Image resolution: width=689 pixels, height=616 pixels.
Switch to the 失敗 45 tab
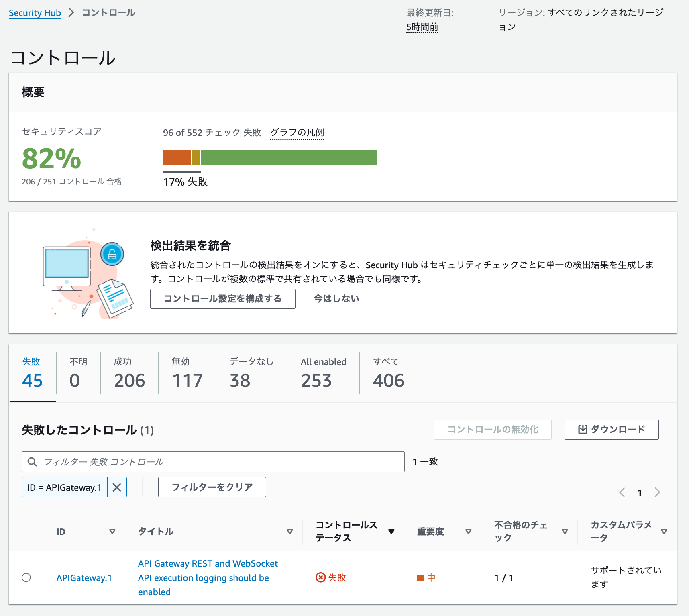(33, 373)
